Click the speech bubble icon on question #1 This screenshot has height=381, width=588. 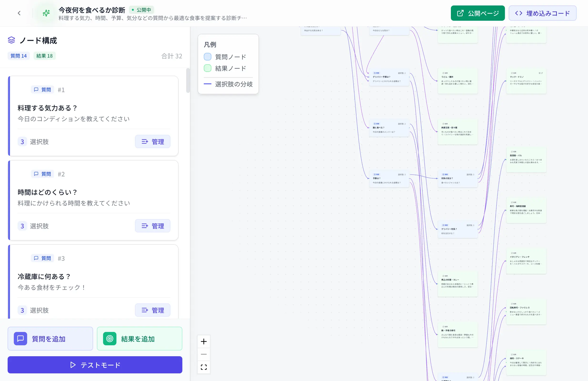click(x=36, y=90)
